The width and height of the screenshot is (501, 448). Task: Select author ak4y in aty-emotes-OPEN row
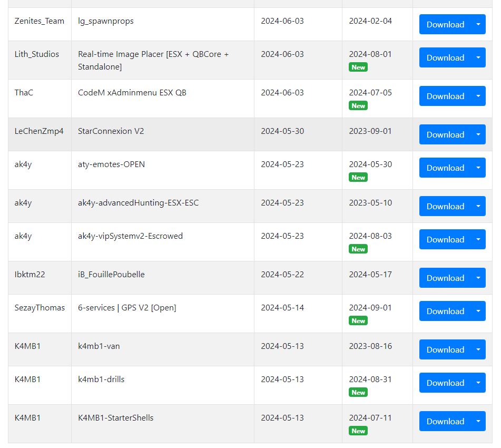pyautogui.click(x=23, y=164)
